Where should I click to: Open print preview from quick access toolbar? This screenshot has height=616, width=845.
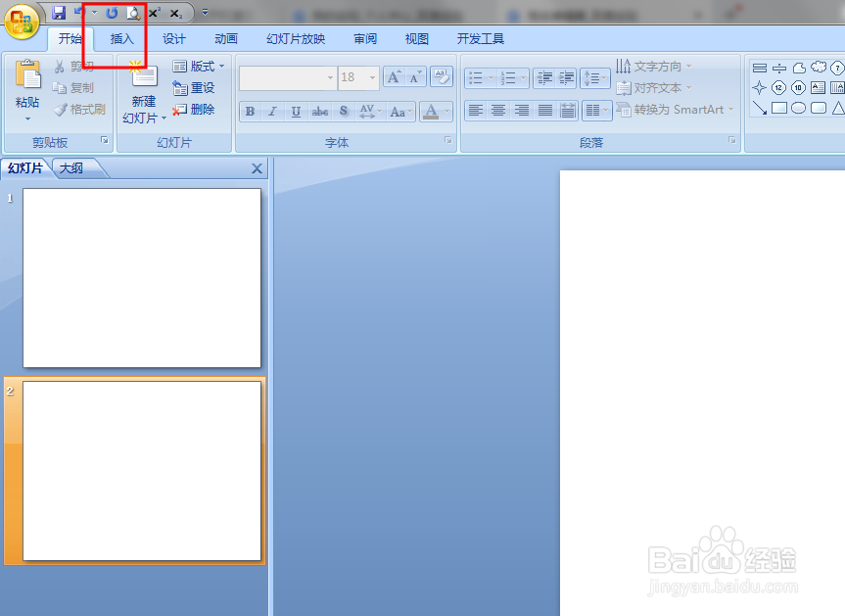pyautogui.click(x=133, y=13)
